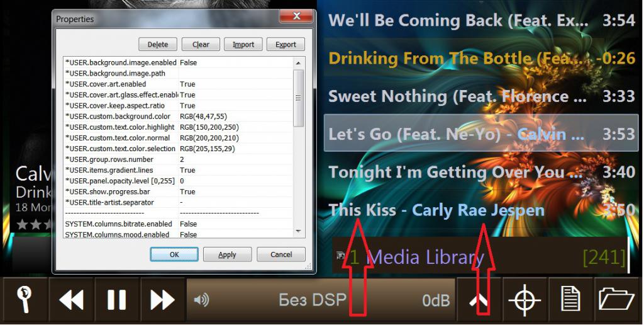Click the Export button in Properties
This screenshot has height=325, width=644.
pyautogui.click(x=286, y=45)
